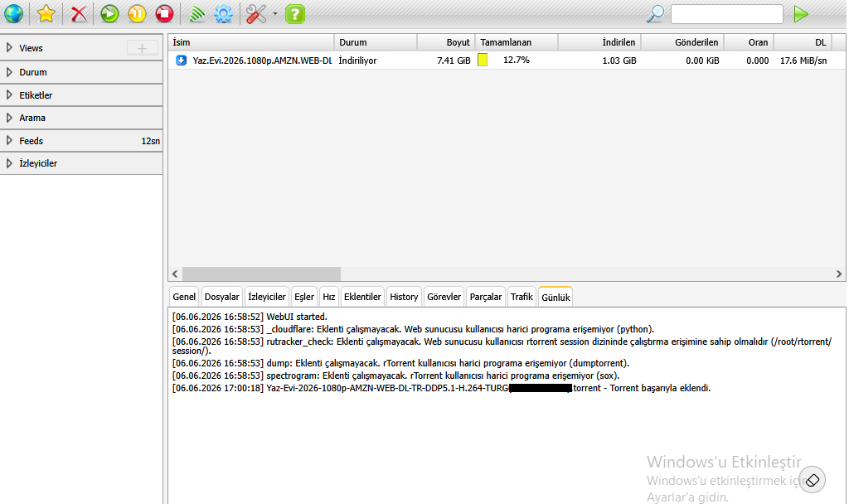Screen dimensions: 849x504
Task: Open dropdown arrow beside the wrench icon
Action: 275,13
